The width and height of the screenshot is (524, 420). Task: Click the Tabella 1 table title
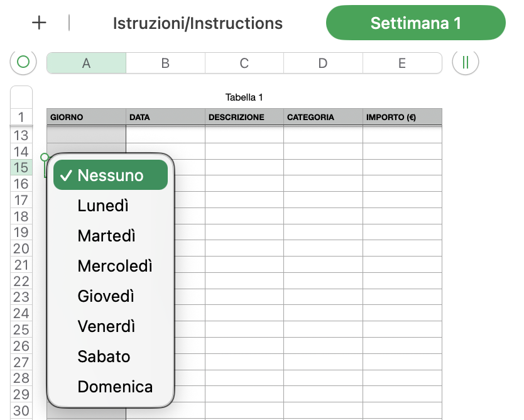244,97
